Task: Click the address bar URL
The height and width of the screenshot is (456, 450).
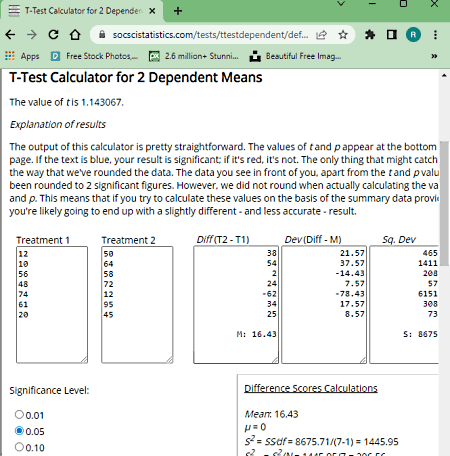Action: (210, 35)
